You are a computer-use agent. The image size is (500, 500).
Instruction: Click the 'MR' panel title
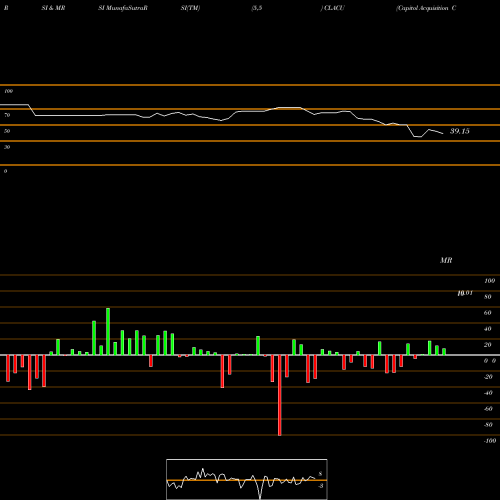(x=446, y=260)
